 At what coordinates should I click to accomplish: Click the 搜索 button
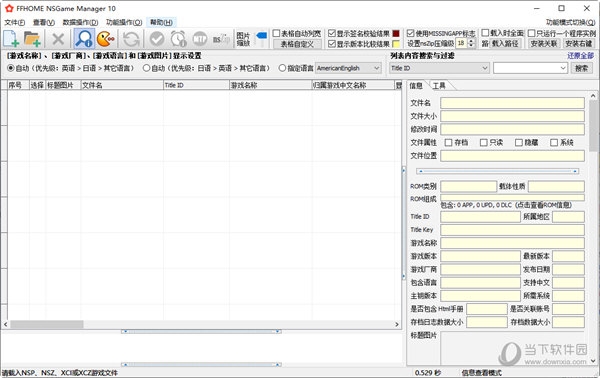582,68
